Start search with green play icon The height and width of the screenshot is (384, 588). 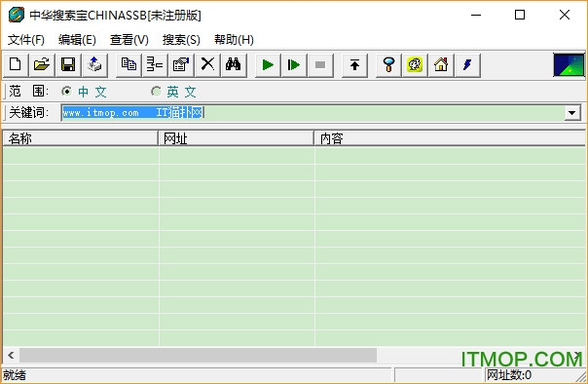[x=268, y=65]
